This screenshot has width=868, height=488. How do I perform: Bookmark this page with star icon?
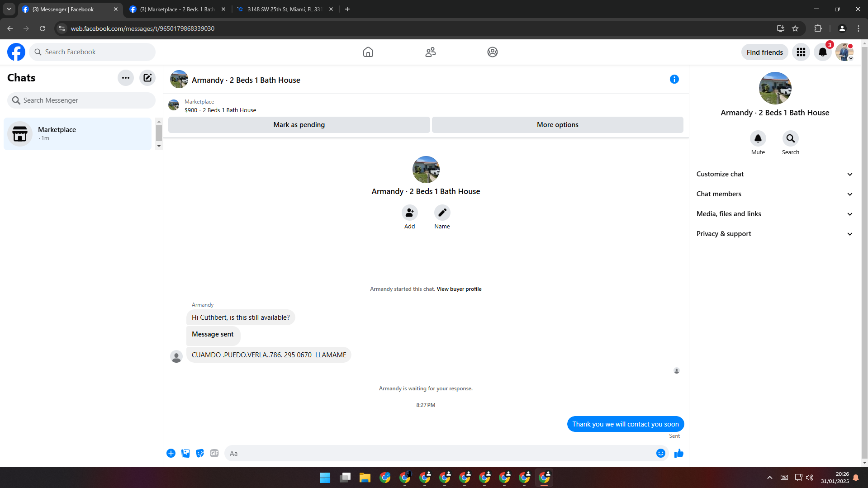point(795,28)
